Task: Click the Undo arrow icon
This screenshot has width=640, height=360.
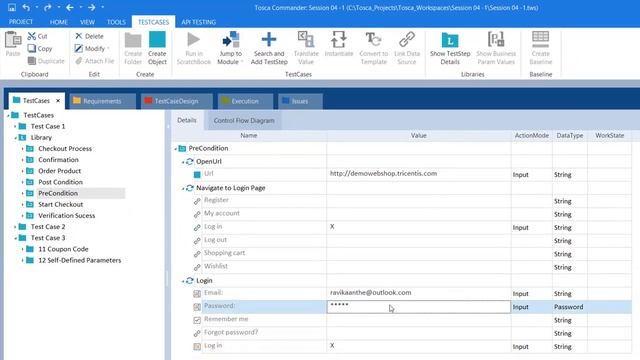Action: coord(26,7)
